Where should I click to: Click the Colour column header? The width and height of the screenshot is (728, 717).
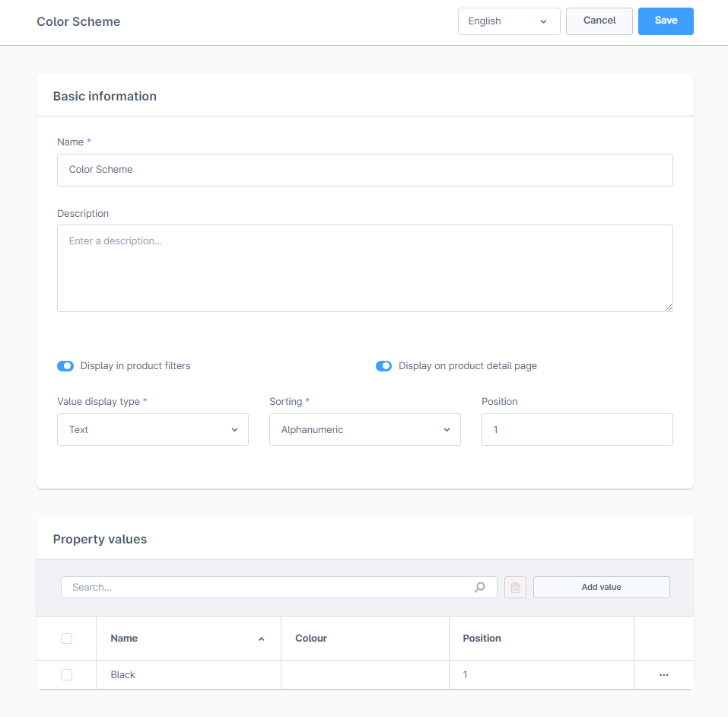pos(311,639)
